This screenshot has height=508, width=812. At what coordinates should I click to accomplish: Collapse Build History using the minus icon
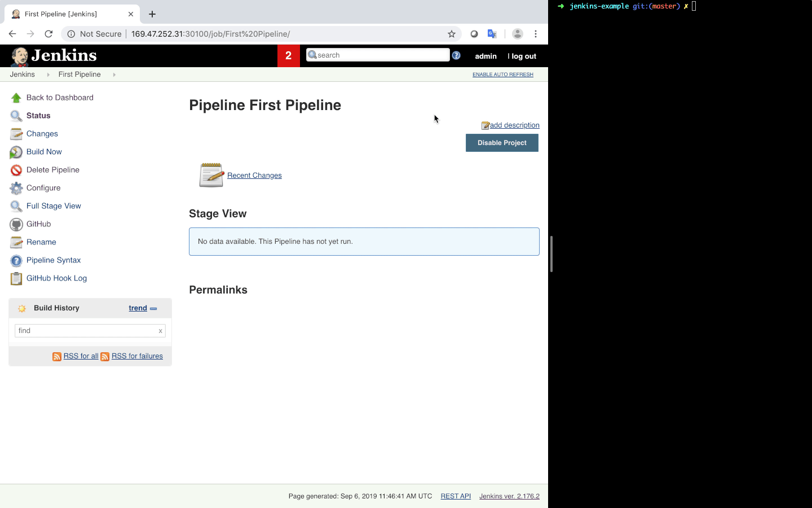[x=153, y=309]
